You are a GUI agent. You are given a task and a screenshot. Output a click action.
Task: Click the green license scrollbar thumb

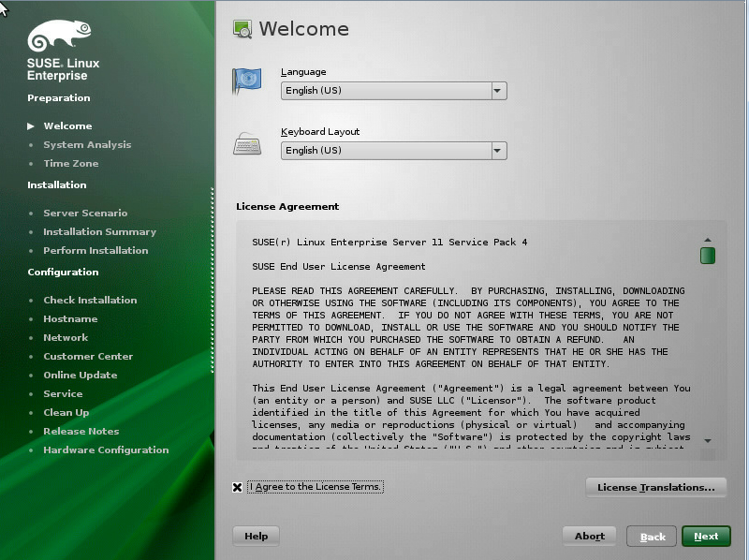[708, 256]
